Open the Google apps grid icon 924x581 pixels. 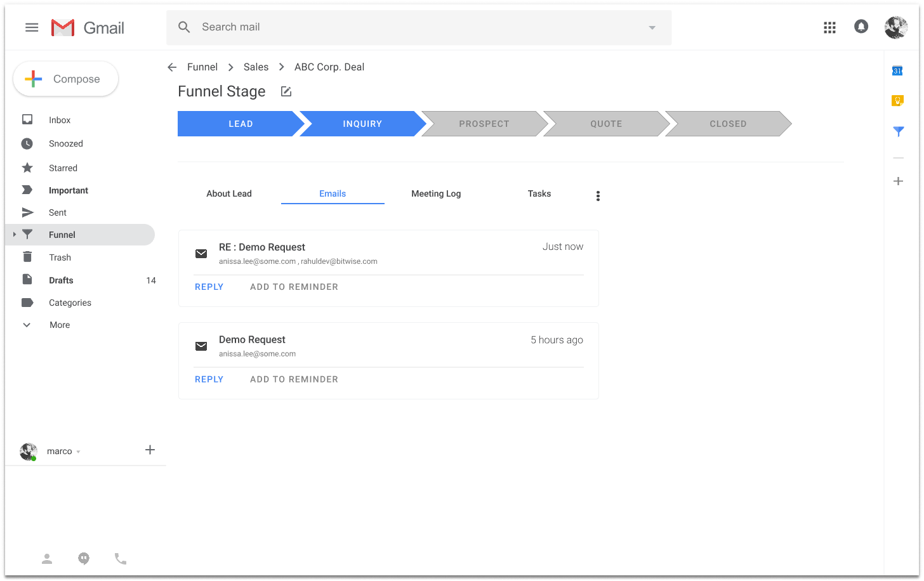click(x=829, y=27)
